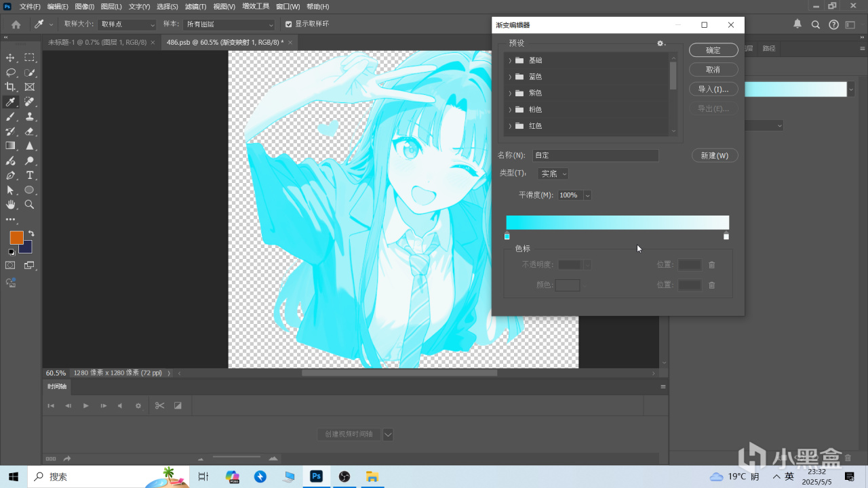Select the Ellipse shape tool
The height and width of the screenshot is (488, 868).
pos(30,190)
